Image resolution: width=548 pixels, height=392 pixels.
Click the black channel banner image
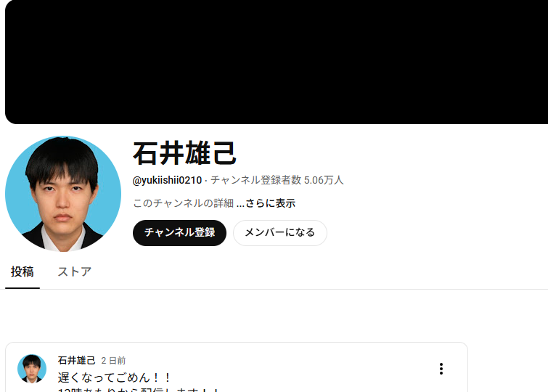(x=277, y=62)
